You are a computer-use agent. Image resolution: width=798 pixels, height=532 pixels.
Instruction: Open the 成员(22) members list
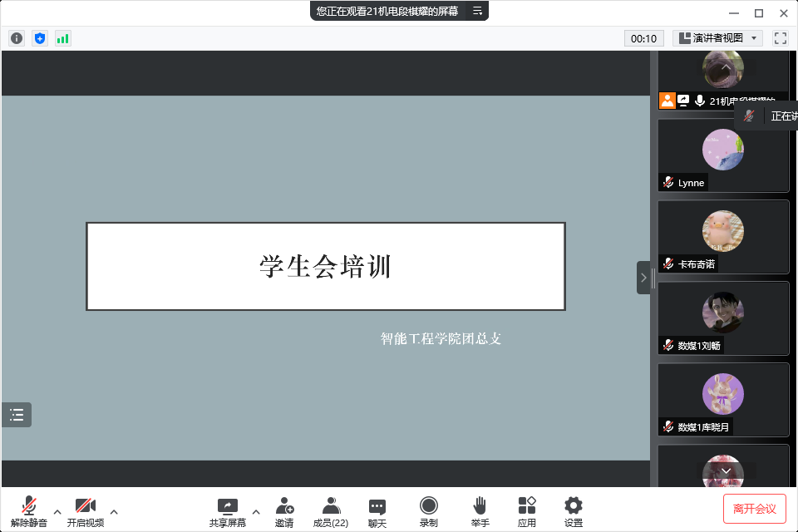point(330,511)
